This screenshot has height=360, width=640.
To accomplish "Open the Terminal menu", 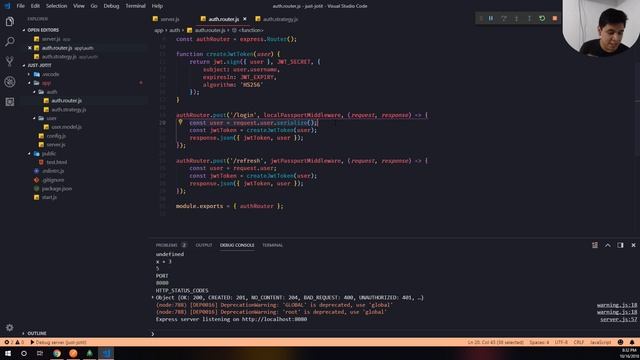I will coord(135,6).
